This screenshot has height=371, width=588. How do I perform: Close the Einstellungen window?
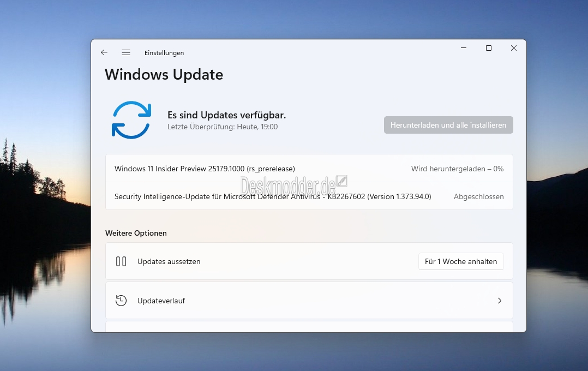pos(514,48)
